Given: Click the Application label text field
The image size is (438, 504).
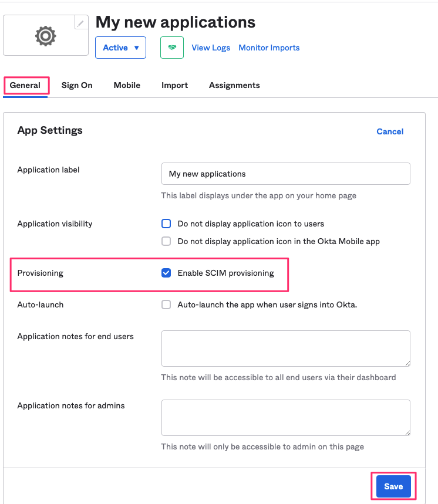Looking at the screenshot, I should (x=286, y=174).
